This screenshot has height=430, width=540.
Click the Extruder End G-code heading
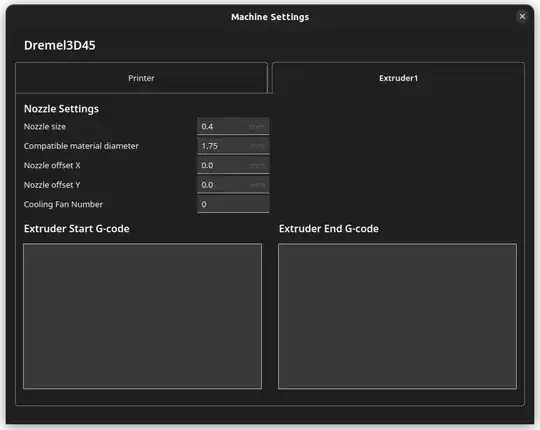(x=329, y=229)
